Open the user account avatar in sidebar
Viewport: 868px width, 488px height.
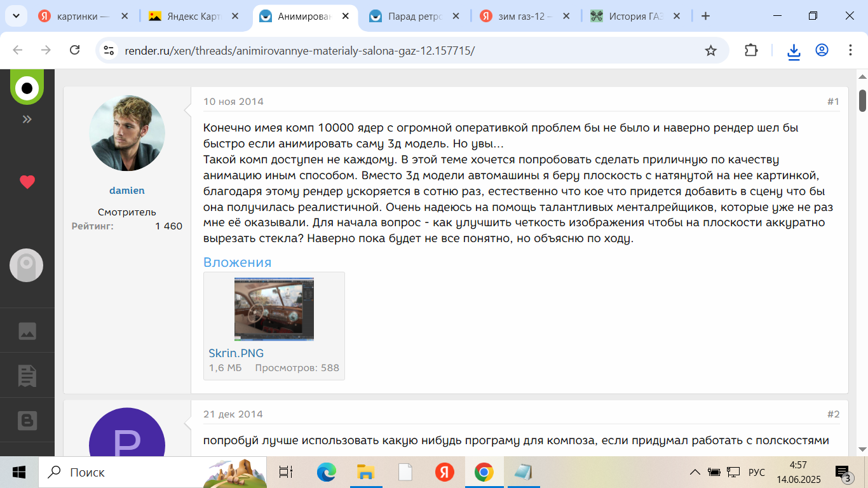pos(27,265)
